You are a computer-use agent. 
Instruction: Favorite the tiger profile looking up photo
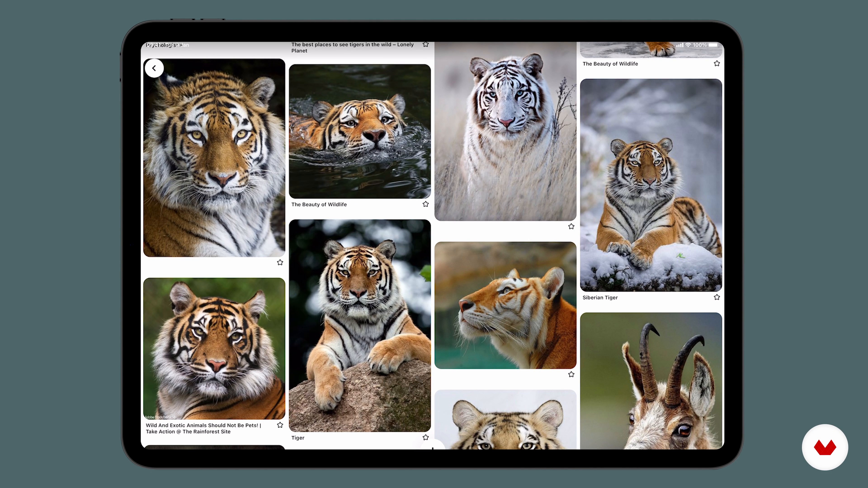(571, 374)
